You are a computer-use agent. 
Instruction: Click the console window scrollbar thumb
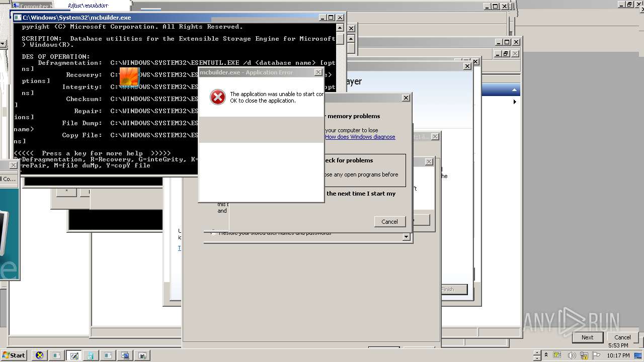point(340,38)
